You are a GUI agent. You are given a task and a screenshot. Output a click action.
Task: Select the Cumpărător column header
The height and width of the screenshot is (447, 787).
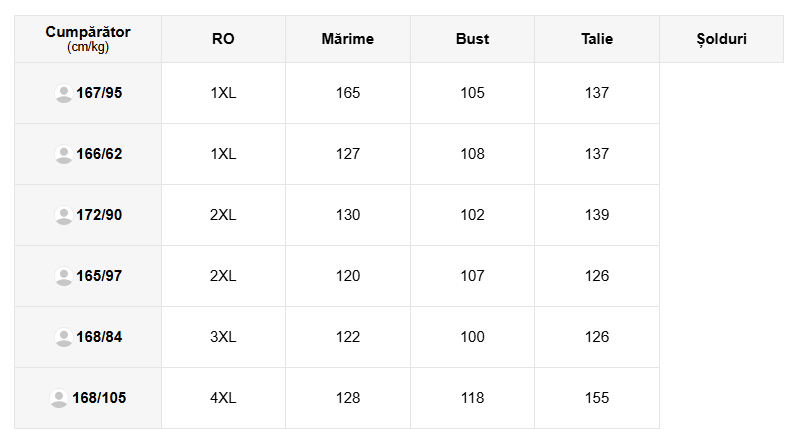click(88, 39)
